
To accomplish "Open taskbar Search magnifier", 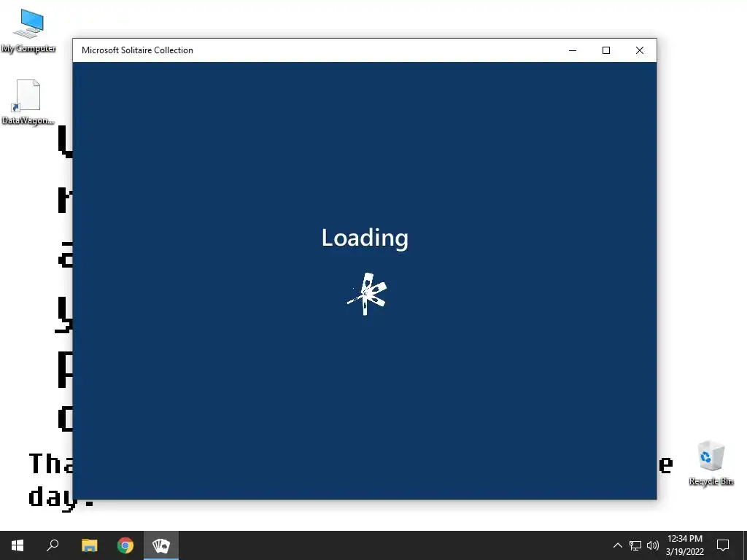I will point(53,545).
